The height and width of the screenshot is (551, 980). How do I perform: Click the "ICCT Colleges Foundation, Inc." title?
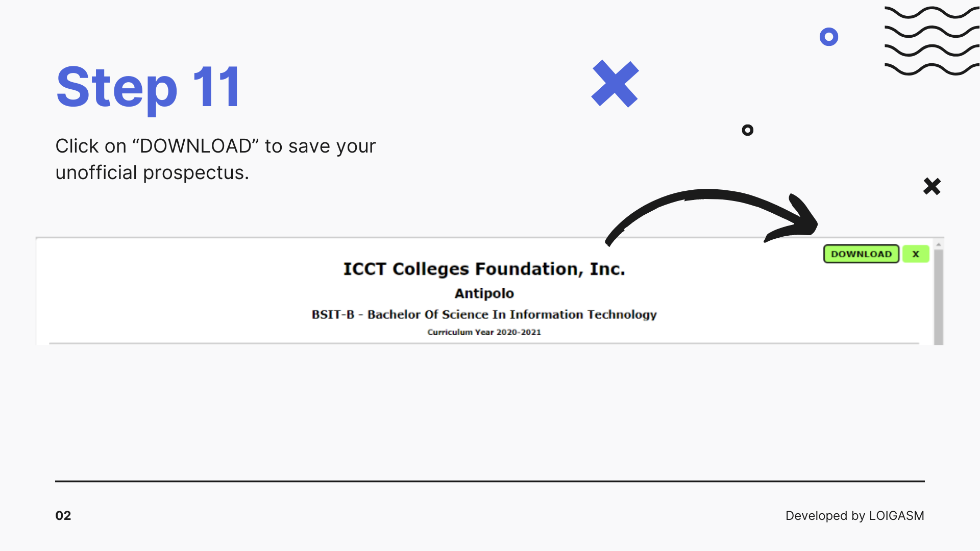pos(484,269)
